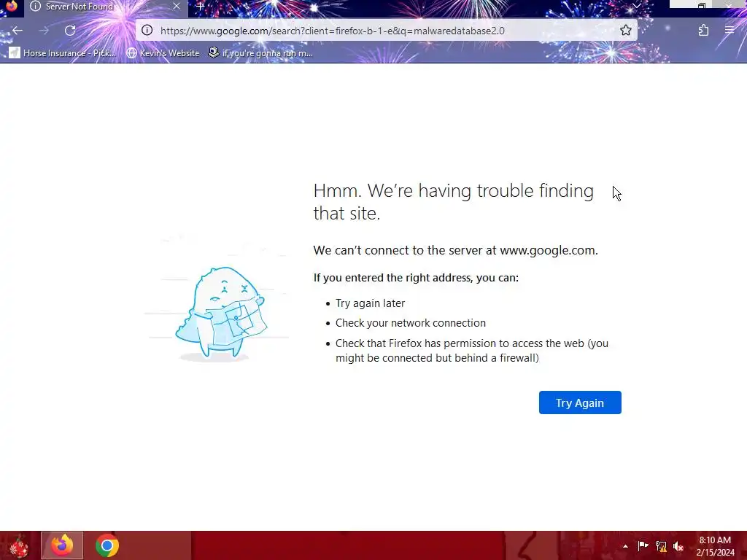Open the Horse Insurance bookmark
Viewport: 747px width, 560px height.
63,52
